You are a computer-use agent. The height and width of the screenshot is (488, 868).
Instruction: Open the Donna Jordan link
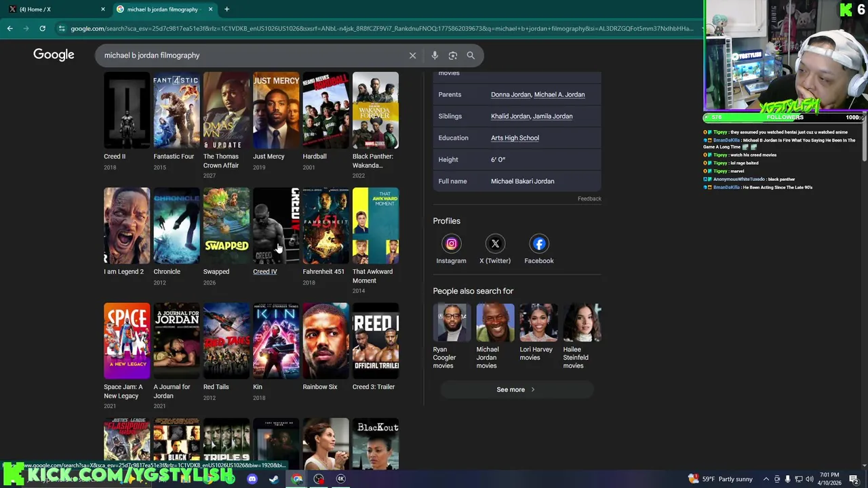click(511, 94)
